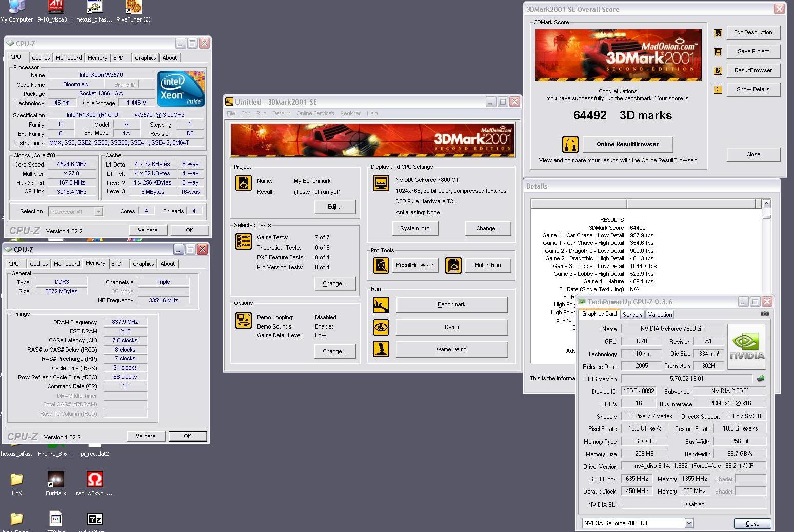Open the LinX folder icon
The height and width of the screenshot is (532, 794).
[17, 483]
